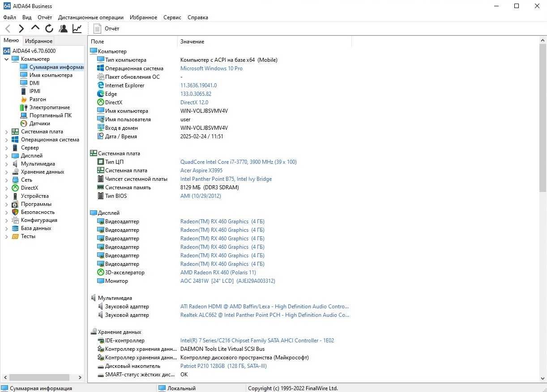The width and height of the screenshot is (547, 392).
Task: Select Устройства in the sidebar tree
Action: (x=35, y=196)
